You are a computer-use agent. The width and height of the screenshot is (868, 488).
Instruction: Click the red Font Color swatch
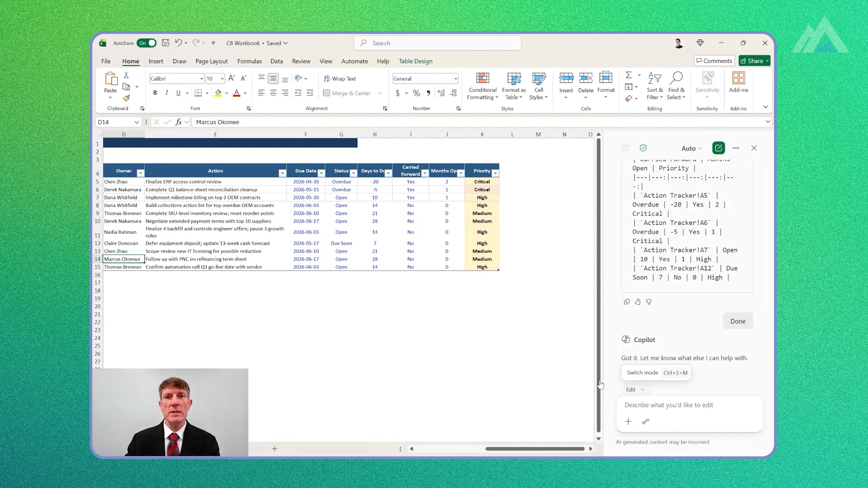click(236, 93)
